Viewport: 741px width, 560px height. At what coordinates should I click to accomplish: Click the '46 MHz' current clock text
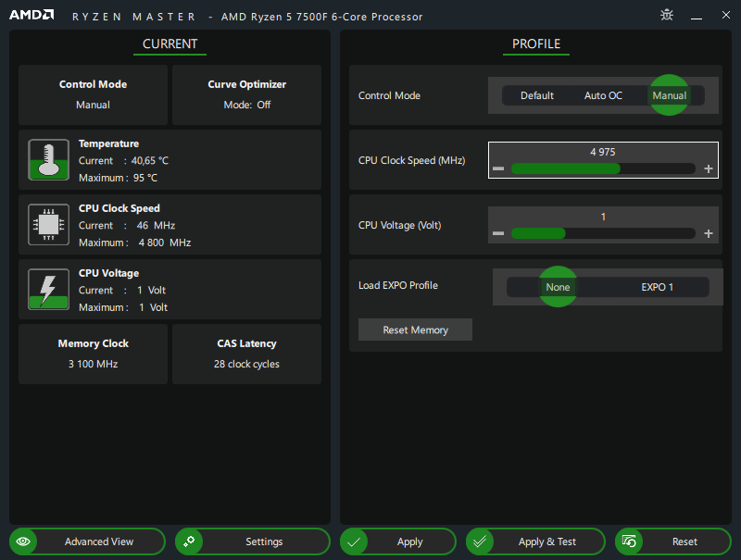[156, 225]
